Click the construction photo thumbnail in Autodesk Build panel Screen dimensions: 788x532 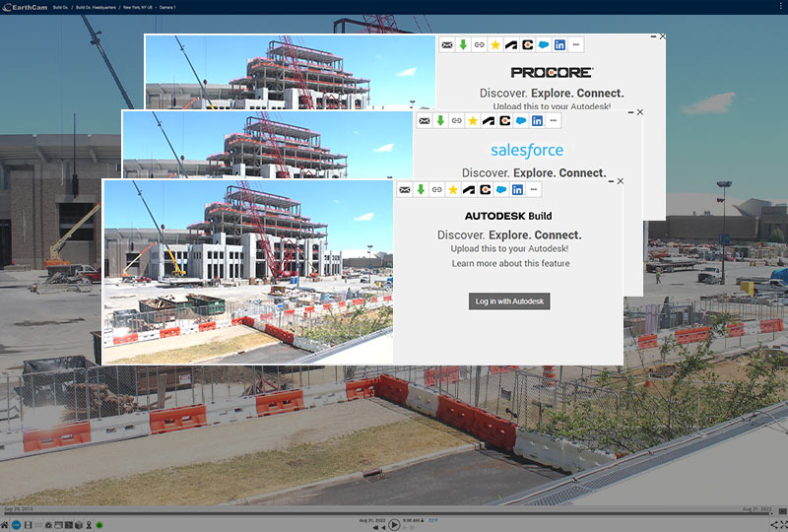[248, 272]
